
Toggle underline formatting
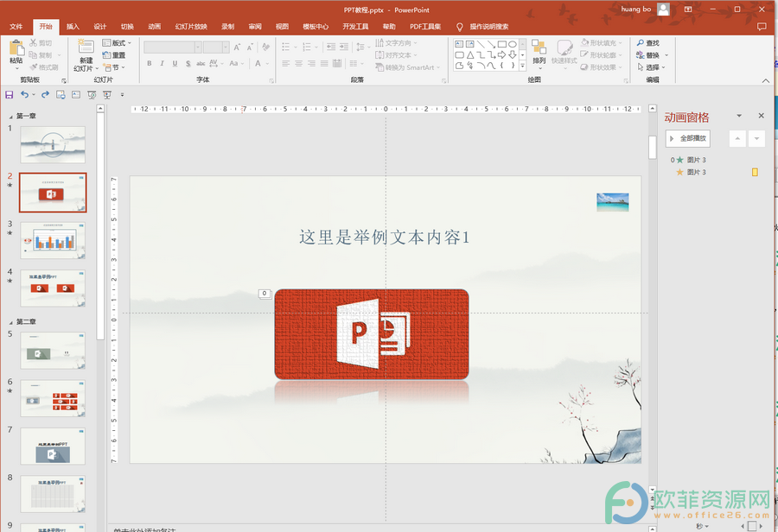pyautogui.click(x=175, y=63)
